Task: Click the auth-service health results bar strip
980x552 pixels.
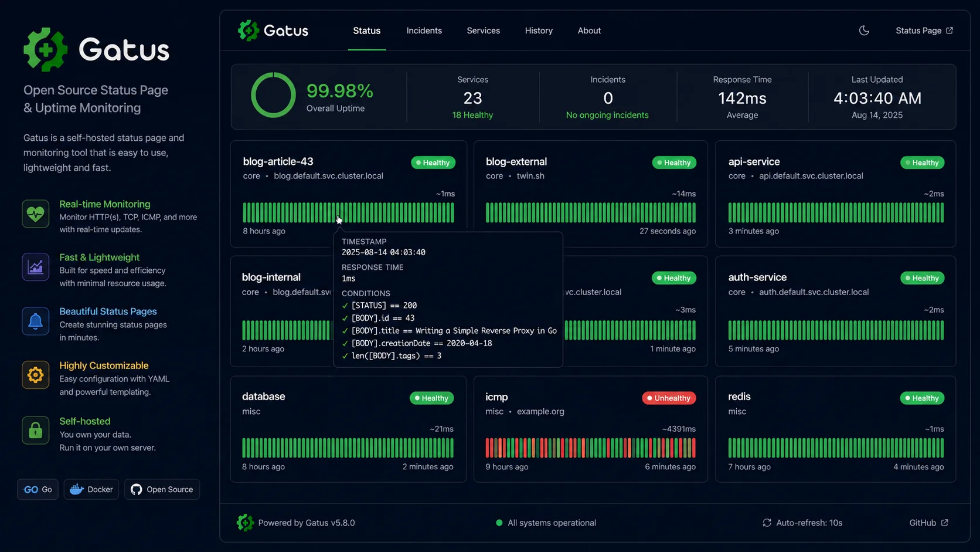Action: [836, 330]
